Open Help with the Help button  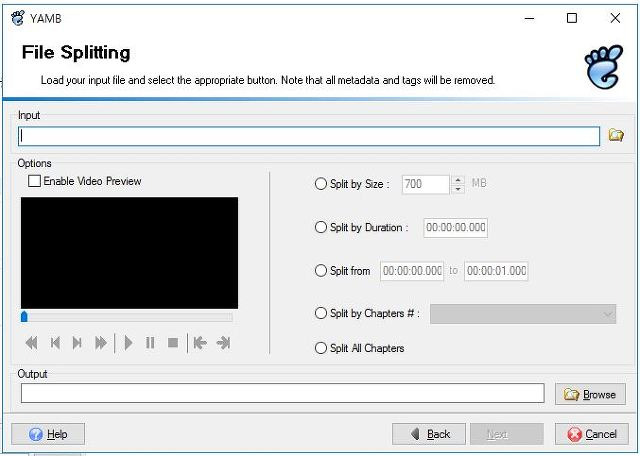(48, 434)
